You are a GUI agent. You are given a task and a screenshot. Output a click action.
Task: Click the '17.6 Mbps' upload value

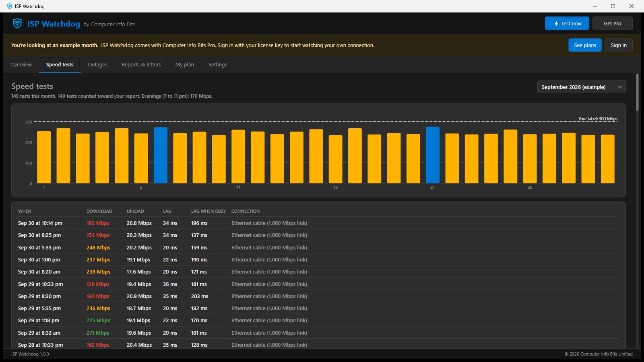point(139,271)
